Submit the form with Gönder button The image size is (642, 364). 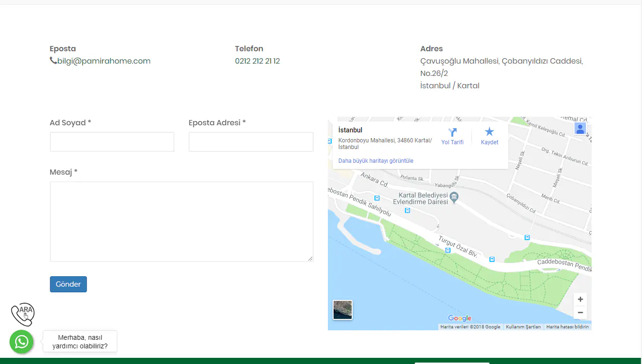click(68, 284)
